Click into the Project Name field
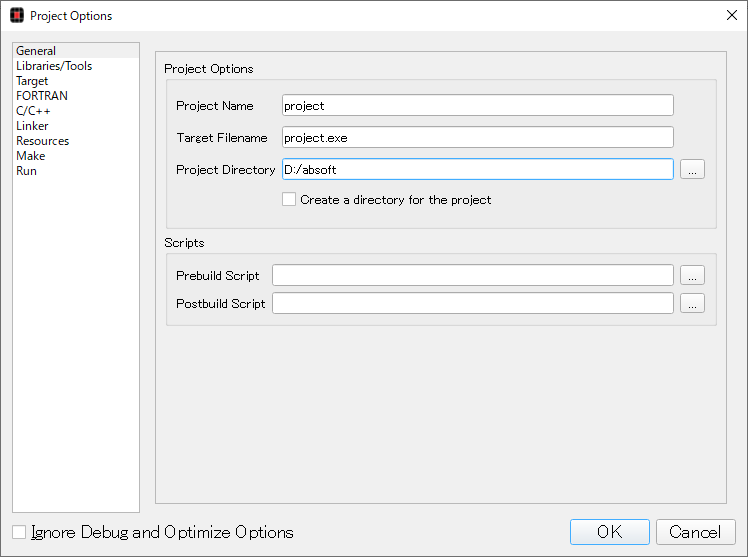748x557 pixels. pos(478,105)
